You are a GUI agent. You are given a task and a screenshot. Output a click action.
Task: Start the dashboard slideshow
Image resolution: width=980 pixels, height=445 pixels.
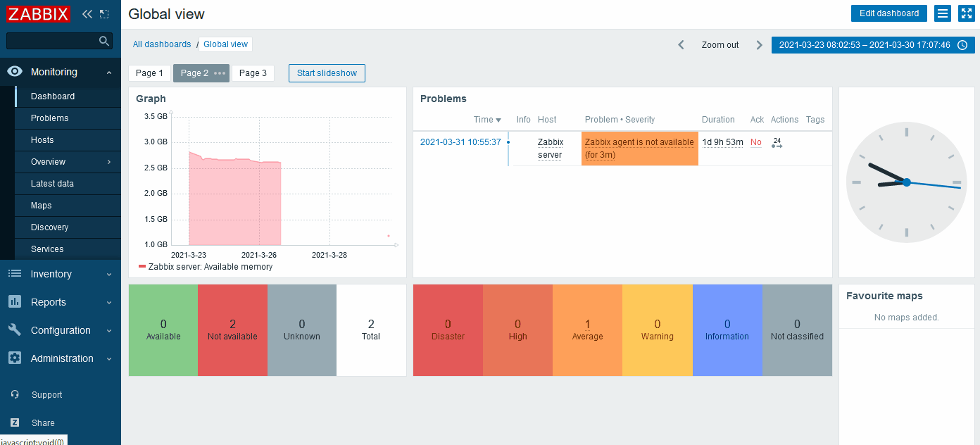click(x=327, y=73)
